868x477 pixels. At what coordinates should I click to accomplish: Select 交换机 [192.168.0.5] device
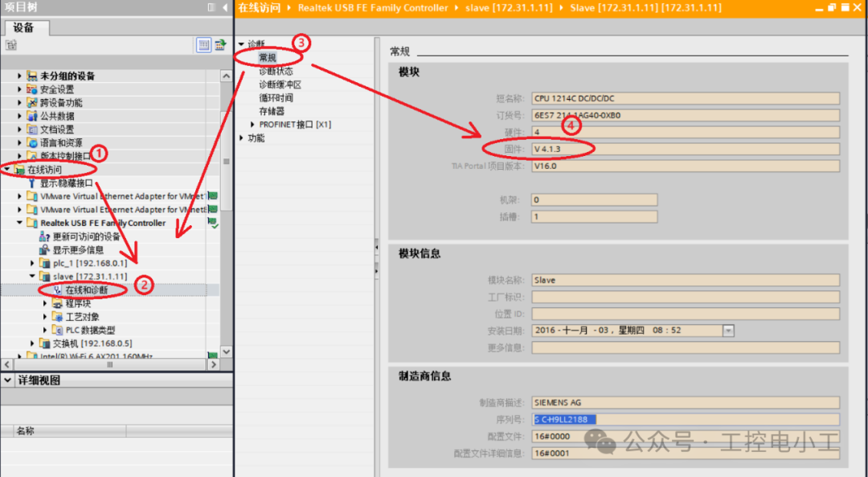pos(92,343)
